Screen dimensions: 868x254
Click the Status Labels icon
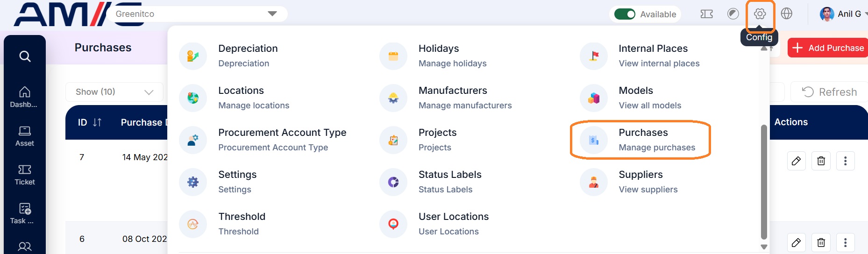click(x=393, y=182)
